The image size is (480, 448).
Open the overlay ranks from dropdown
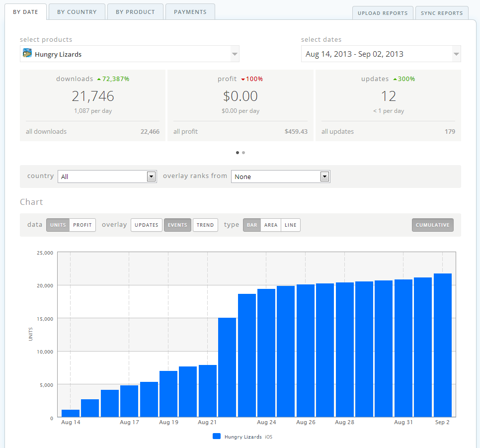click(x=280, y=177)
